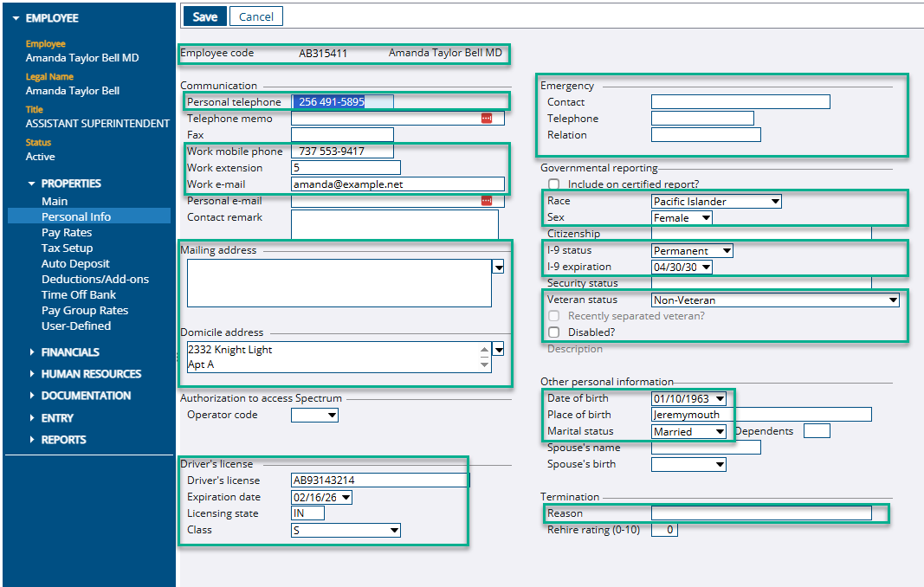
Task: Click the Personal telephone field
Action: coord(342,102)
